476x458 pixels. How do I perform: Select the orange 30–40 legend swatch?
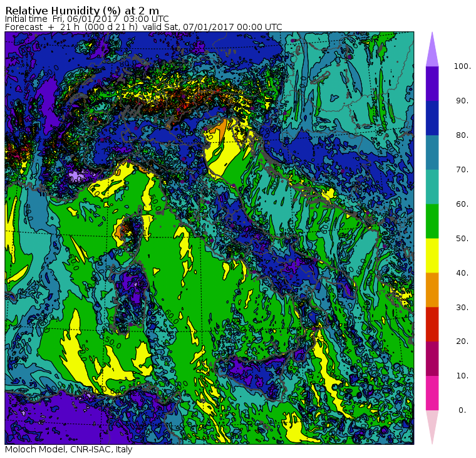pos(432,290)
